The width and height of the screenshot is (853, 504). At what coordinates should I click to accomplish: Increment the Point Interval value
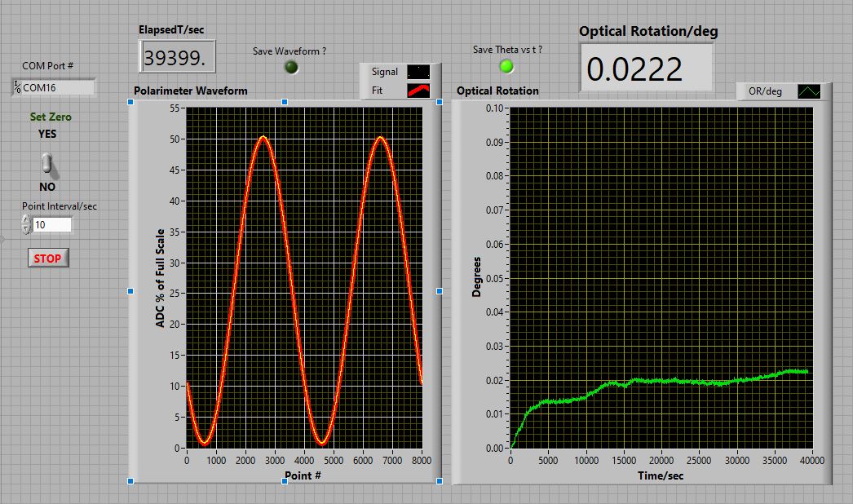tap(26, 220)
